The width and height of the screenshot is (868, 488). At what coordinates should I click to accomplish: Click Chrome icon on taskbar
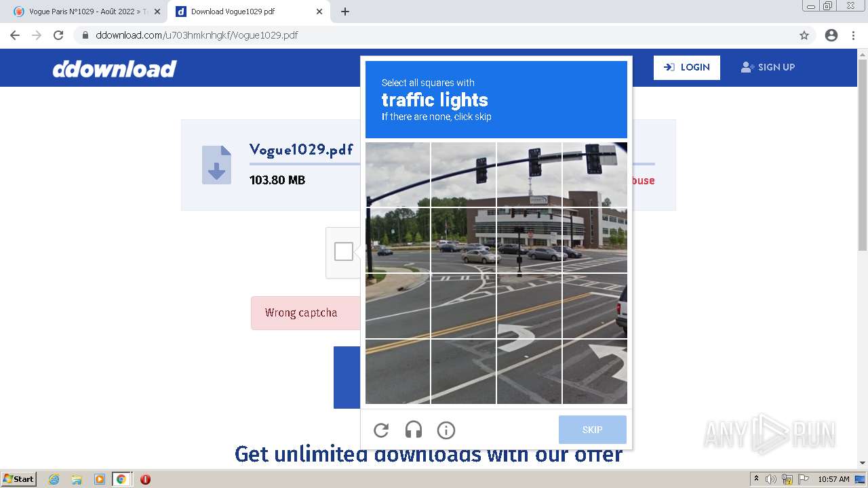[121, 479]
